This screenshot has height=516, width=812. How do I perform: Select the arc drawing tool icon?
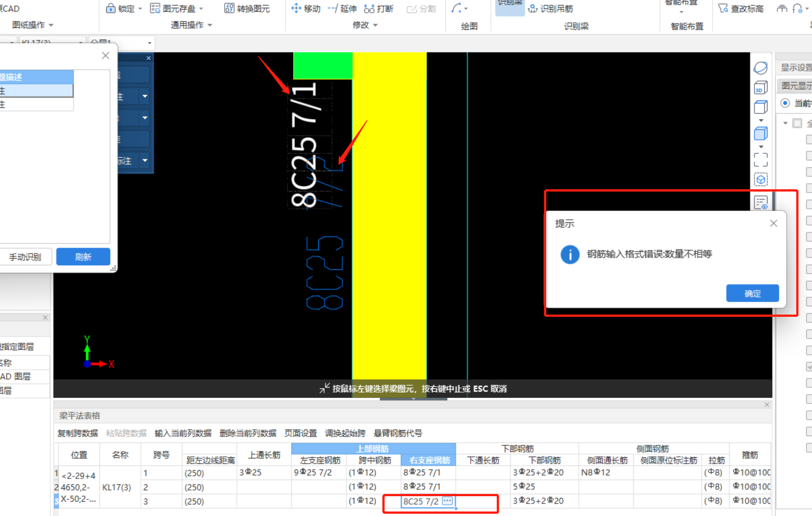pyautogui.click(x=456, y=8)
